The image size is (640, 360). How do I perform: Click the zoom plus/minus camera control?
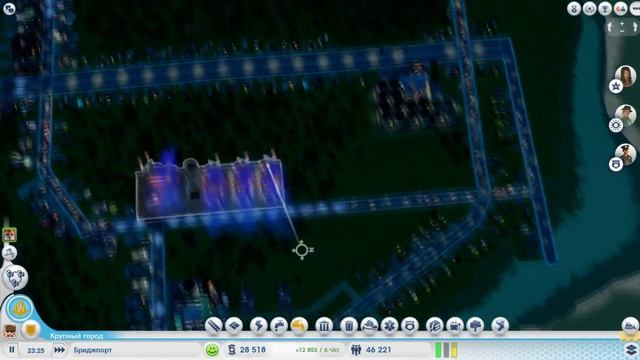pyautogui.click(x=622, y=27)
